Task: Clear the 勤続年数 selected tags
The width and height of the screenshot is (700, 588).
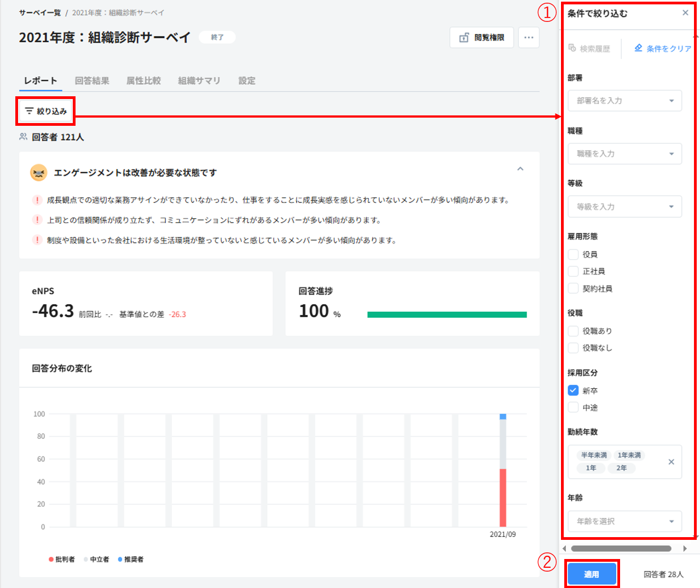Action: tap(671, 462)
